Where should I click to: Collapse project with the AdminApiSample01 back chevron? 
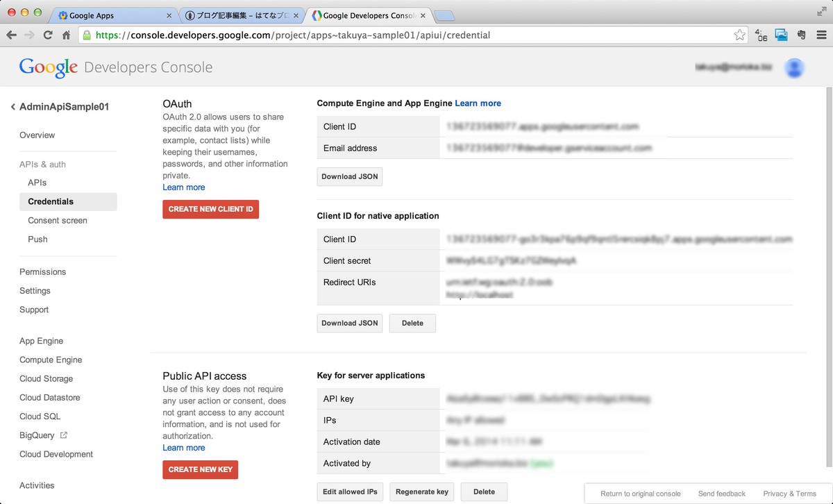tap(12, 107)
